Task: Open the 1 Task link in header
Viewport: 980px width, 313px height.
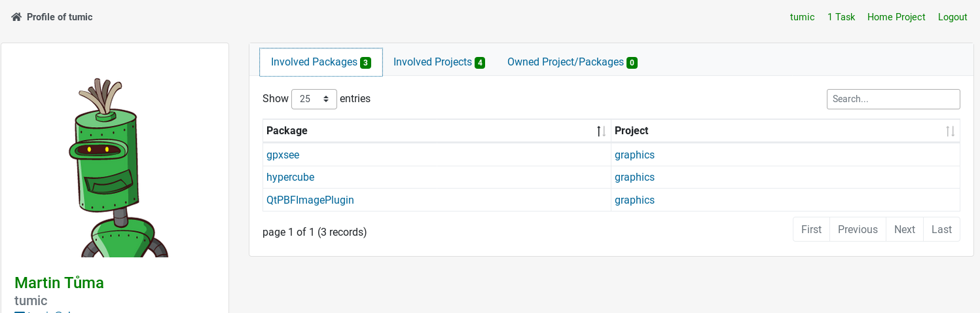Action: 841,17
